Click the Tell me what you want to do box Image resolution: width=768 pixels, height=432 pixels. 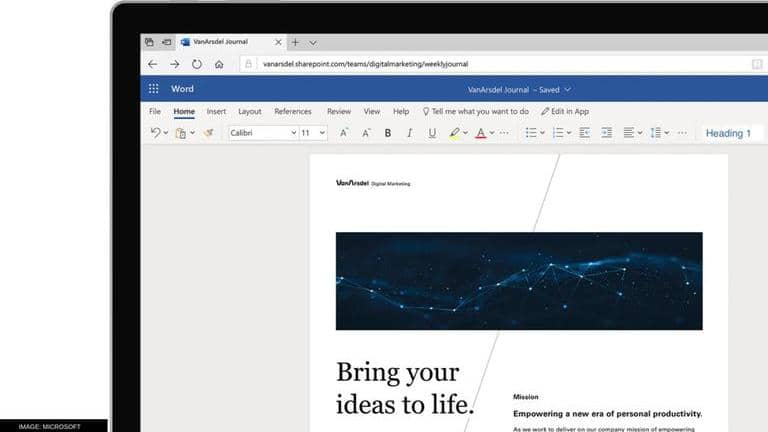(x=476, y=112)
